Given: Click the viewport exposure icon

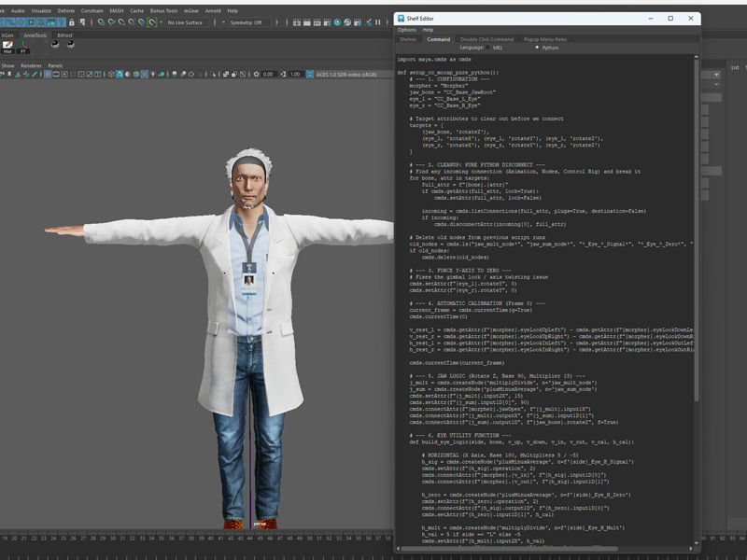Looking at the screenshot, I should (256, 75).
